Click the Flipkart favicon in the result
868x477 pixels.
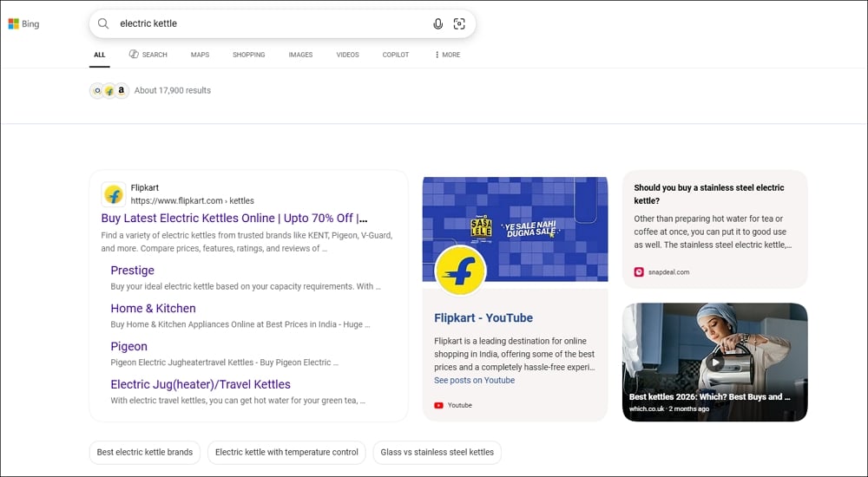(114, 195)
